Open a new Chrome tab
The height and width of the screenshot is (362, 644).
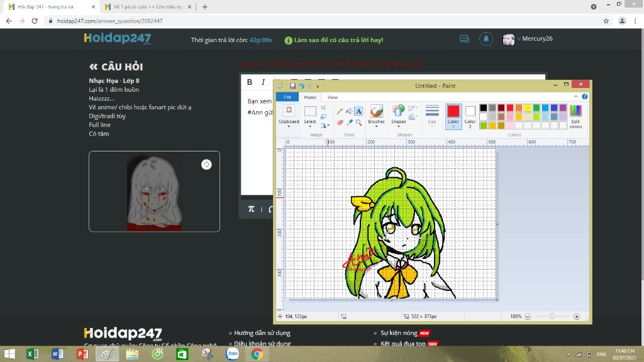coord(204,6)
